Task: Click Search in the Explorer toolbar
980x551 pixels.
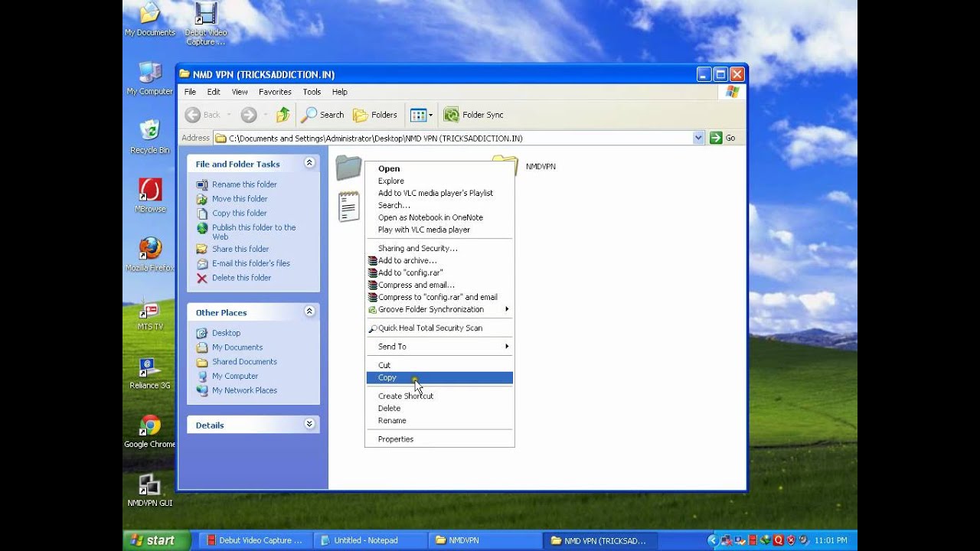Action: pyautogui.click(x=322, y=115)
